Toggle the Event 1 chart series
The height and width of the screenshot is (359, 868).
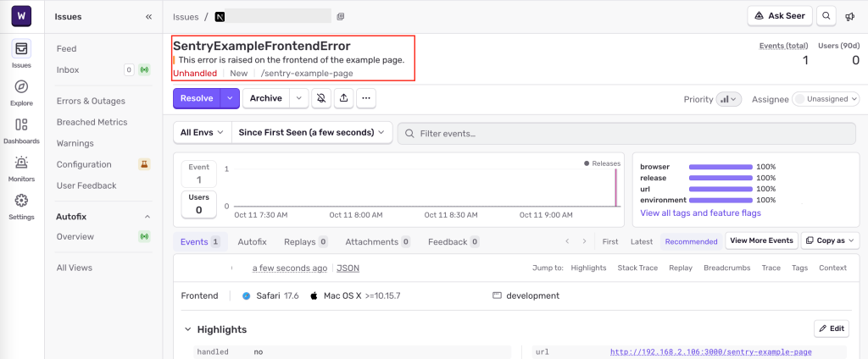(199, 174)
